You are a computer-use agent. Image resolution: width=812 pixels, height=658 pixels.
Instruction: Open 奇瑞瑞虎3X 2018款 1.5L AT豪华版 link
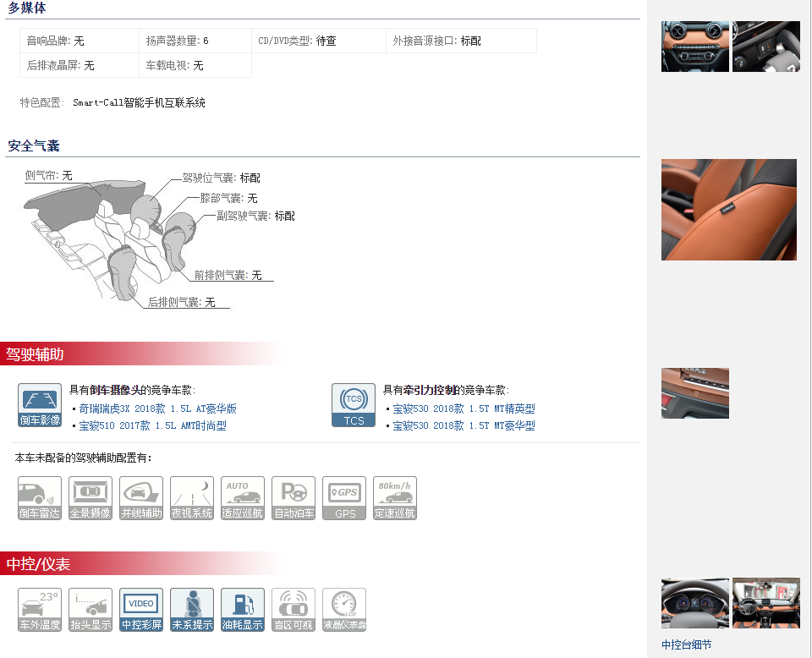[x=157, y=409]
